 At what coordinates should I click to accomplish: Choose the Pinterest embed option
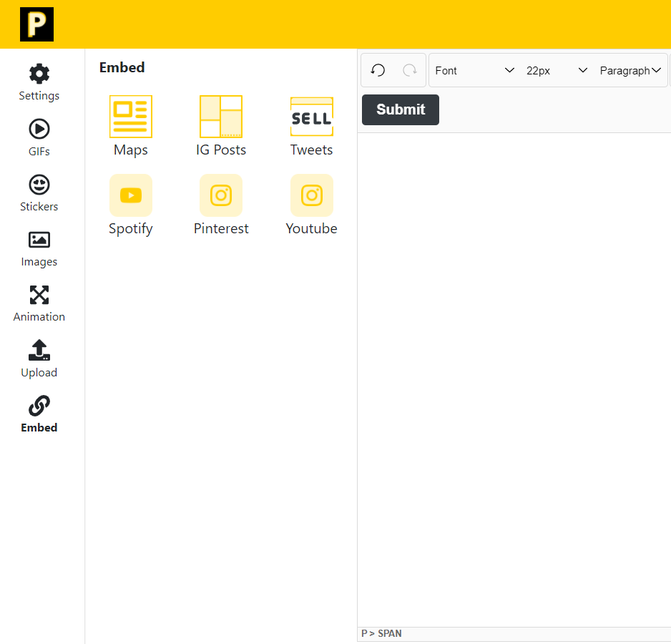[221, 205]
